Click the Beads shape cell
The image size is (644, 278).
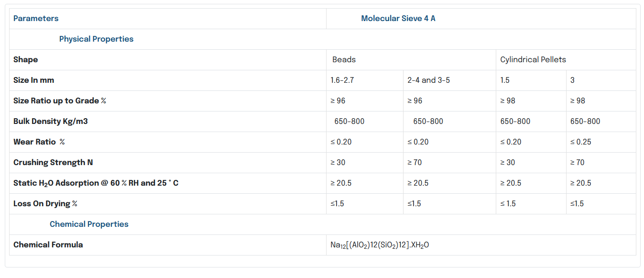[344, 60]
